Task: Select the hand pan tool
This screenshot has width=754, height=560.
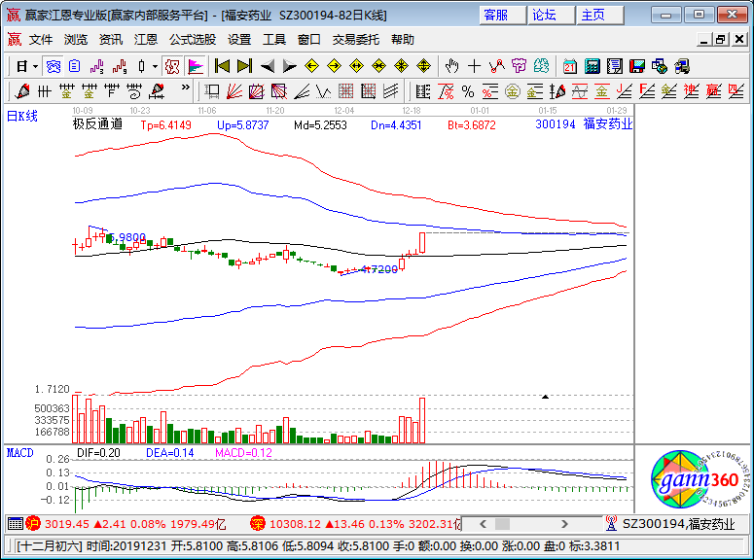Action: 451,66
